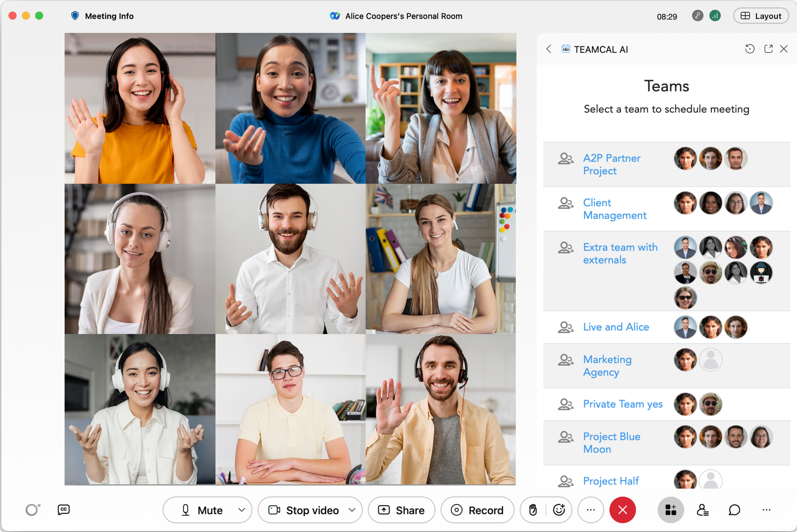797x532 pixels.
Task: Start recording the meeting
Action: coord(477,510)
